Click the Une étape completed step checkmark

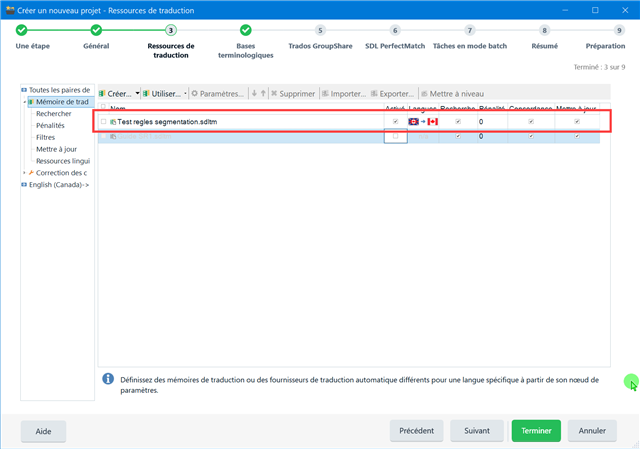click(22, 30)
